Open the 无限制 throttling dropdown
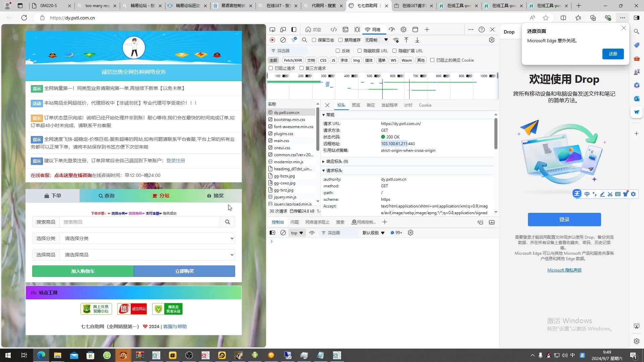 [376, 40]
